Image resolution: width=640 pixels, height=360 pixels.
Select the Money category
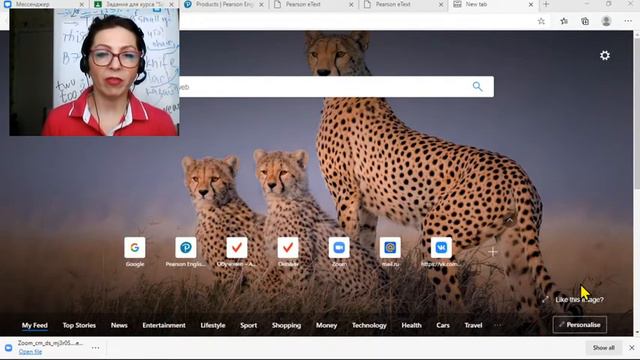click(327, 325)
